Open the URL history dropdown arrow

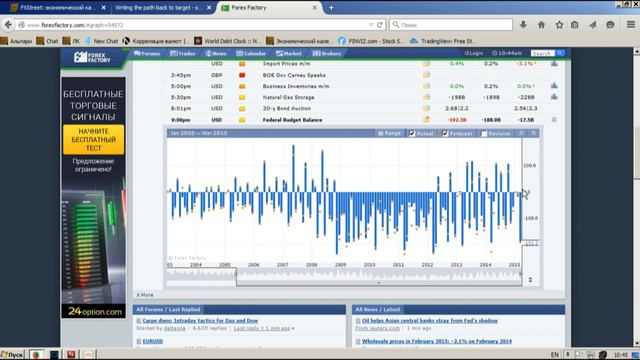pyautogui.click(x=371, y=25)
